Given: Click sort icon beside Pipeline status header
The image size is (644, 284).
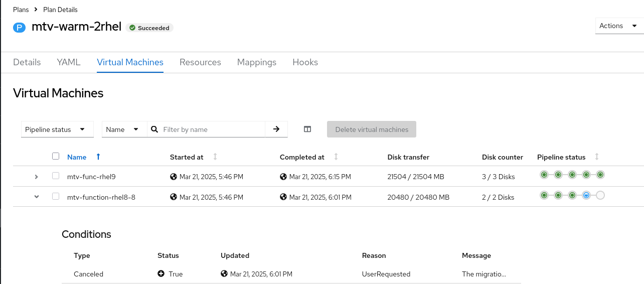Looking at the screenshot, I should [x=597, y=157].
